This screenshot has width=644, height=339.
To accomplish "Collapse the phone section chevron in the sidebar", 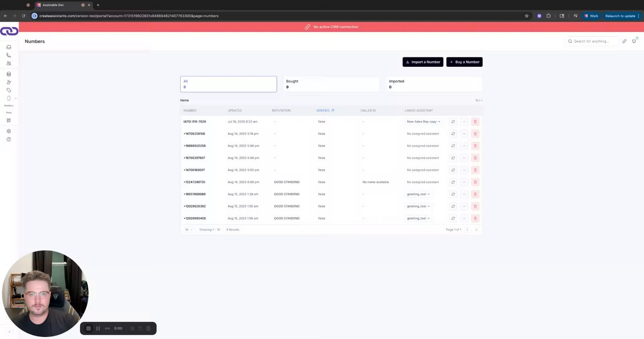I will pos(16,98).
